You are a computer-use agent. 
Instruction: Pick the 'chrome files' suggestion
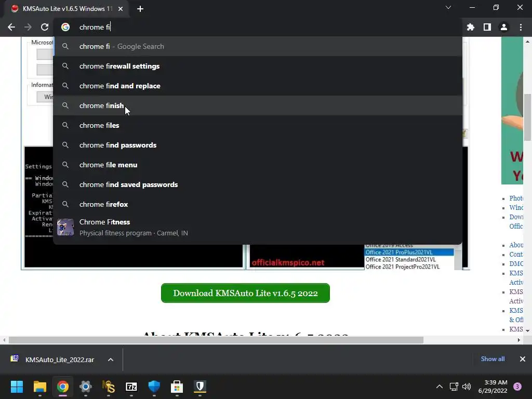tap(258, 125)
